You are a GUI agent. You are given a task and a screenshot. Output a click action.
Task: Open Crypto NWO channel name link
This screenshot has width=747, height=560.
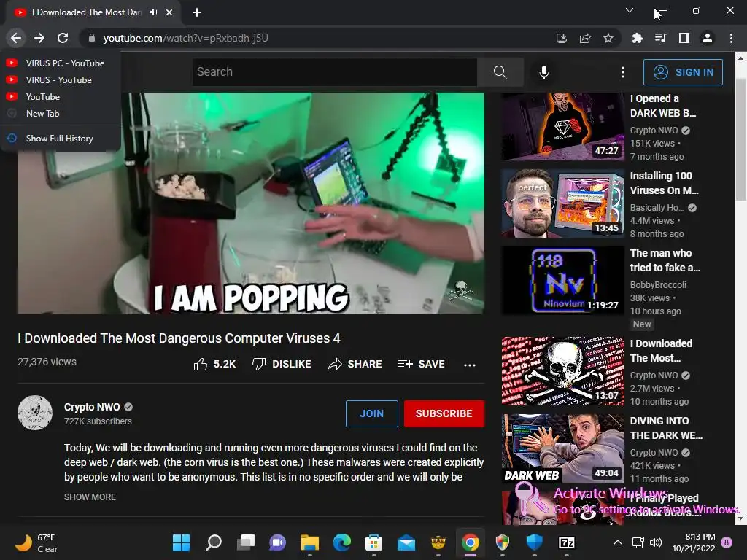tap(92, 407)
